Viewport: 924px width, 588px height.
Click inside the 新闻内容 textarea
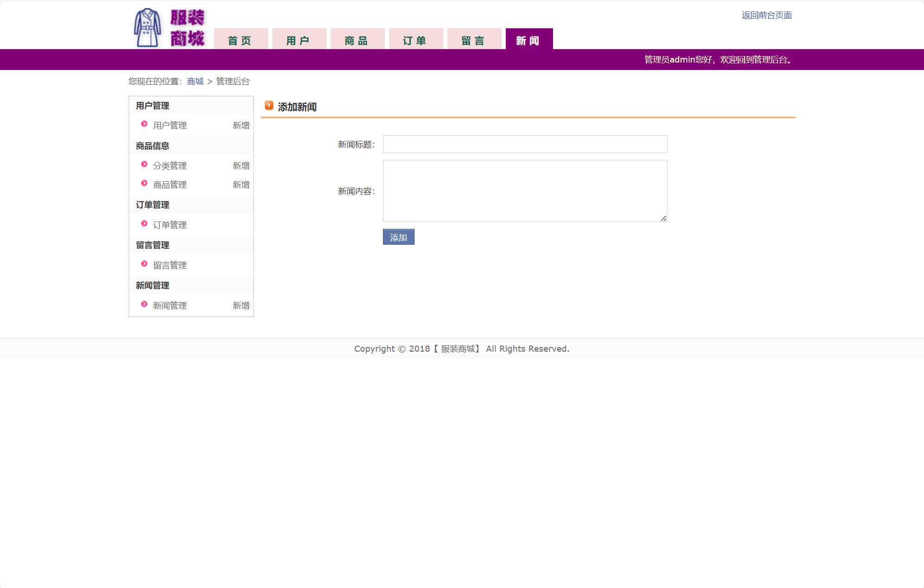(525, 191)
